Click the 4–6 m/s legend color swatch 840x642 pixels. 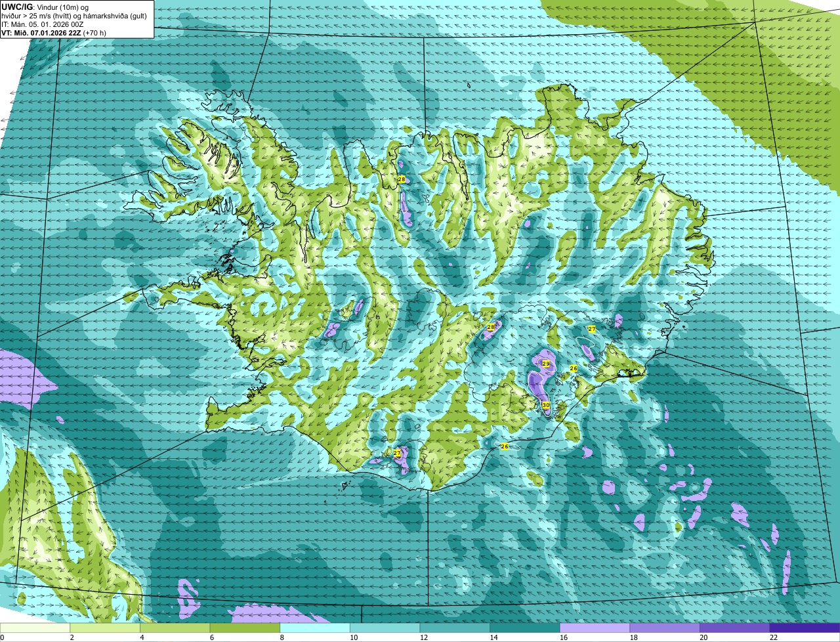coord(175,628)
